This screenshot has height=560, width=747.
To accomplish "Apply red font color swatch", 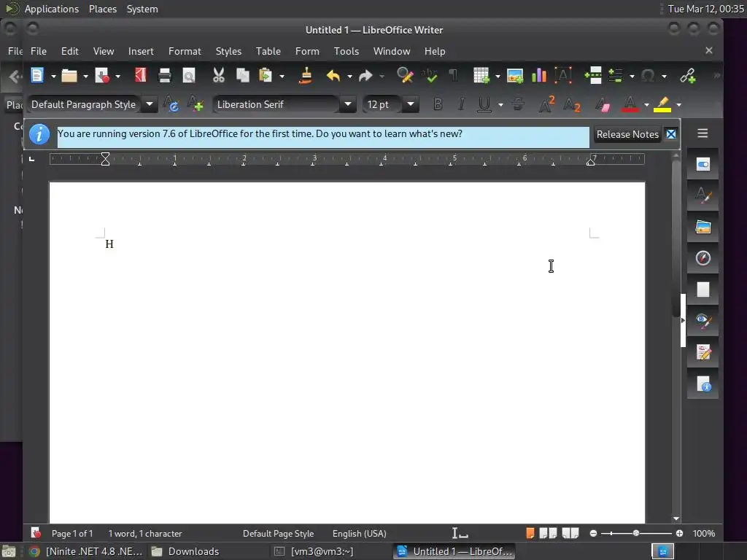I will pos(630,104).
